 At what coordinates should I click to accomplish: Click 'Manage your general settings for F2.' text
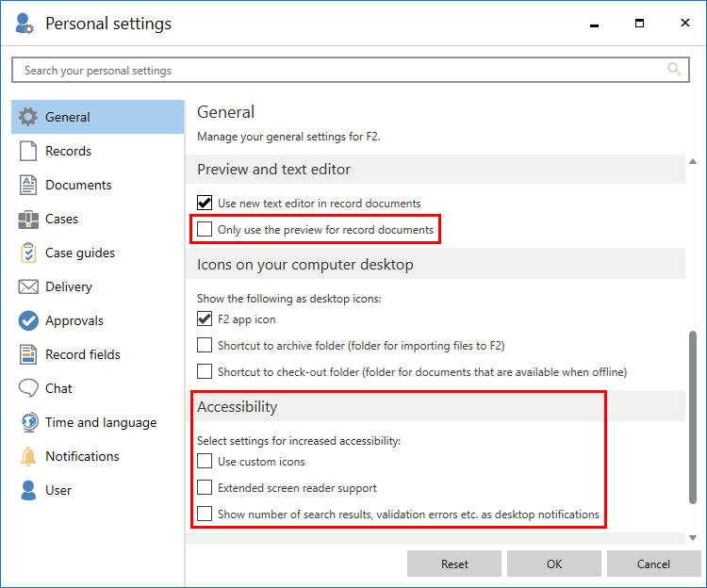[288, 137]
